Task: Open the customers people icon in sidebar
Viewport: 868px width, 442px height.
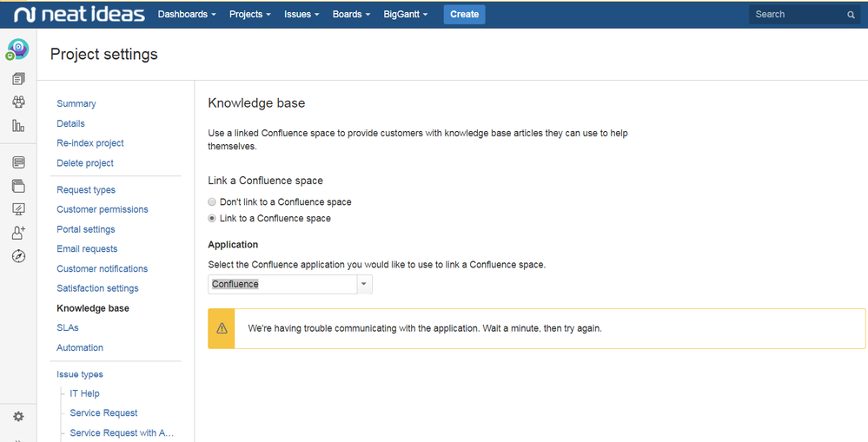Action: [x=18, y=102]
